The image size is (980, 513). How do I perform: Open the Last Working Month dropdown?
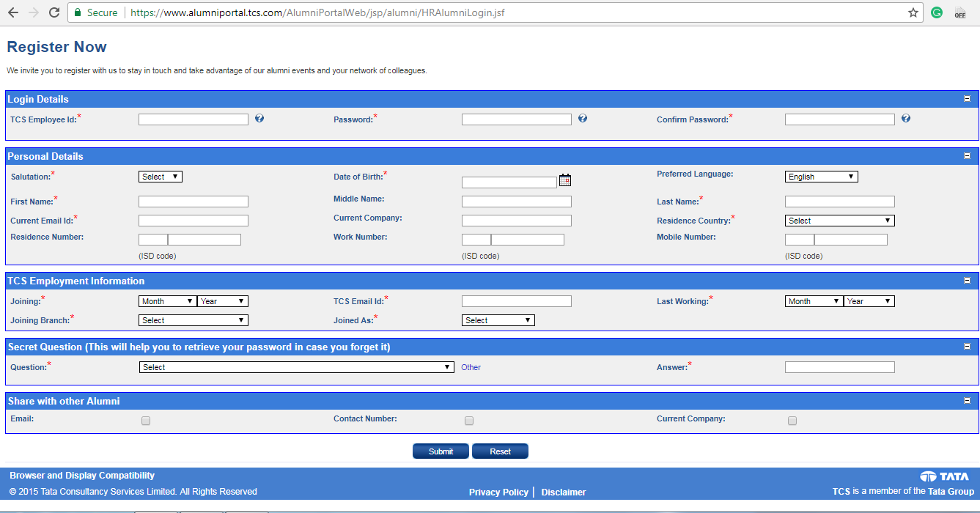(814, 301)
